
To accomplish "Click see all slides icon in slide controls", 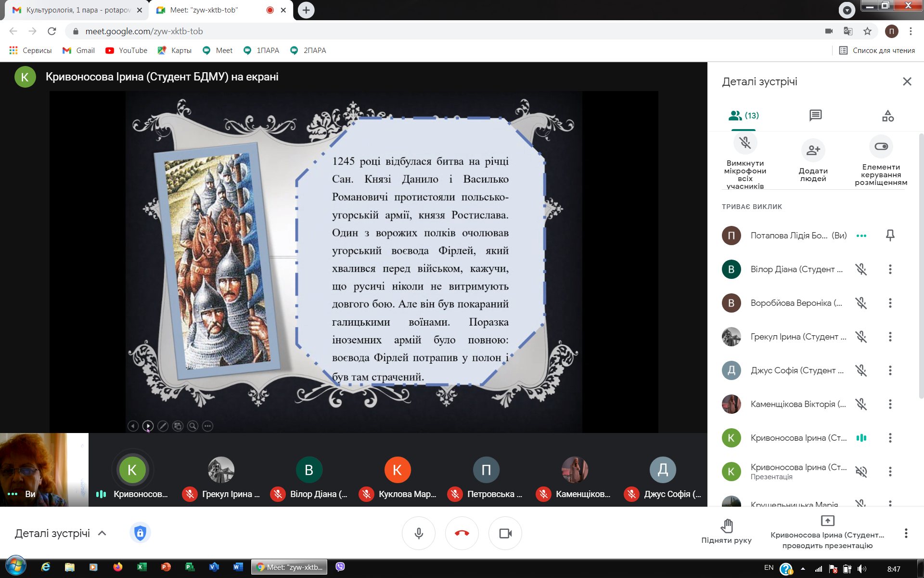I will (178, 426).
